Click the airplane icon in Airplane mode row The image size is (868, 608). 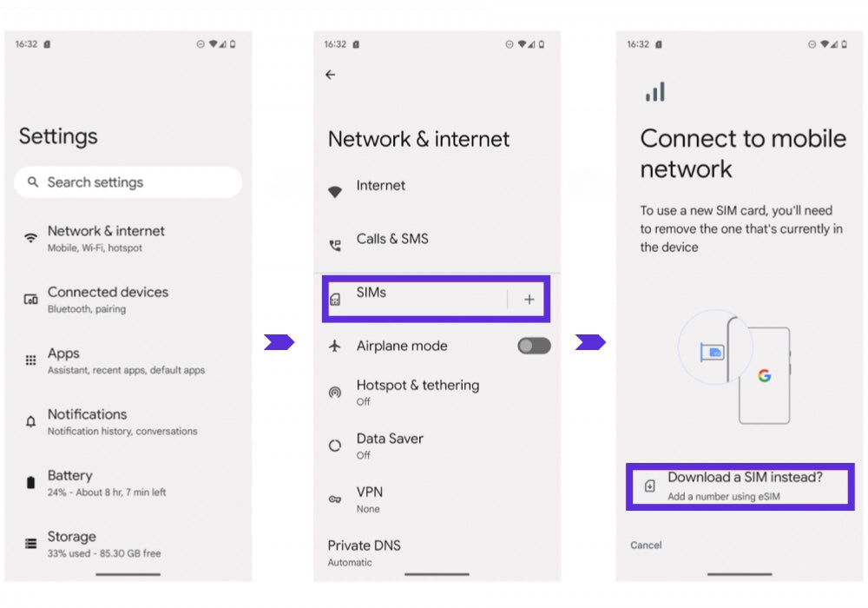[x=335, y=346]
